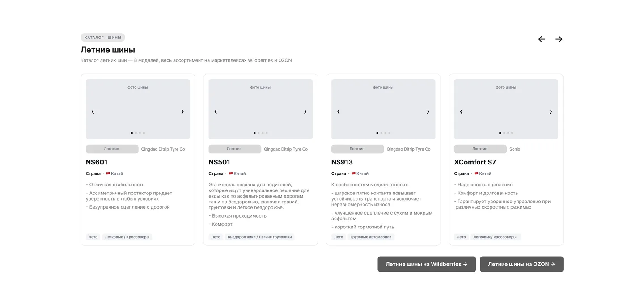The height and width of the screenshot is (295, 644).
Task: Advance the catalog carousel with right arrow
Action: click(x=559, y=39)
